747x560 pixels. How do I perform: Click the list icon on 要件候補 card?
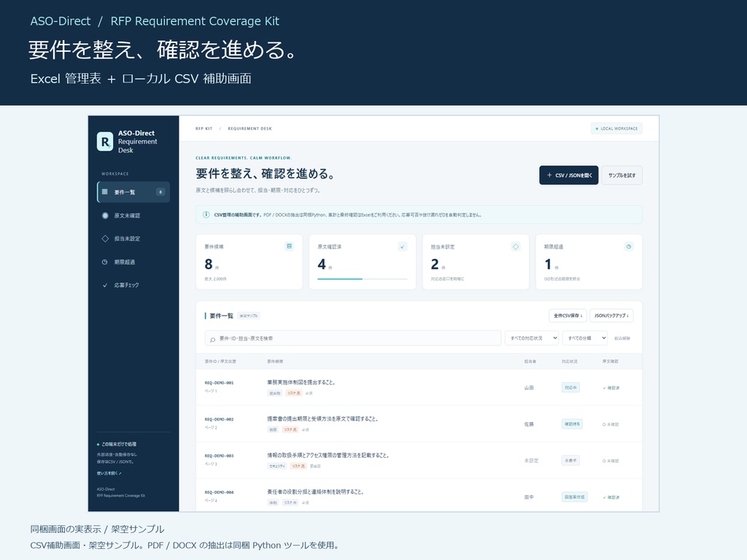(289, 246)
